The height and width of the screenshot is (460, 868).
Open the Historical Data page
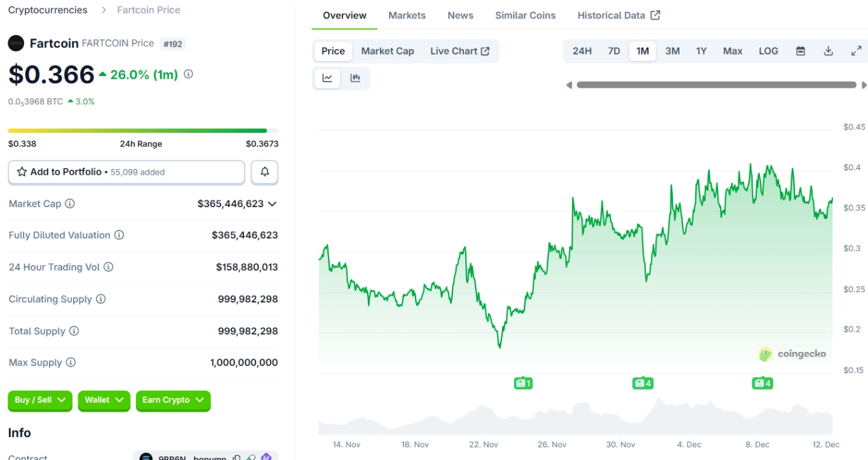611,15
